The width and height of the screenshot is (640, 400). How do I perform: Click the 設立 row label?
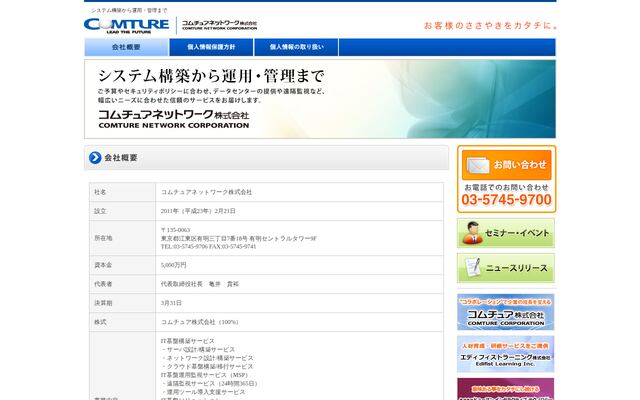click(100, 211)
